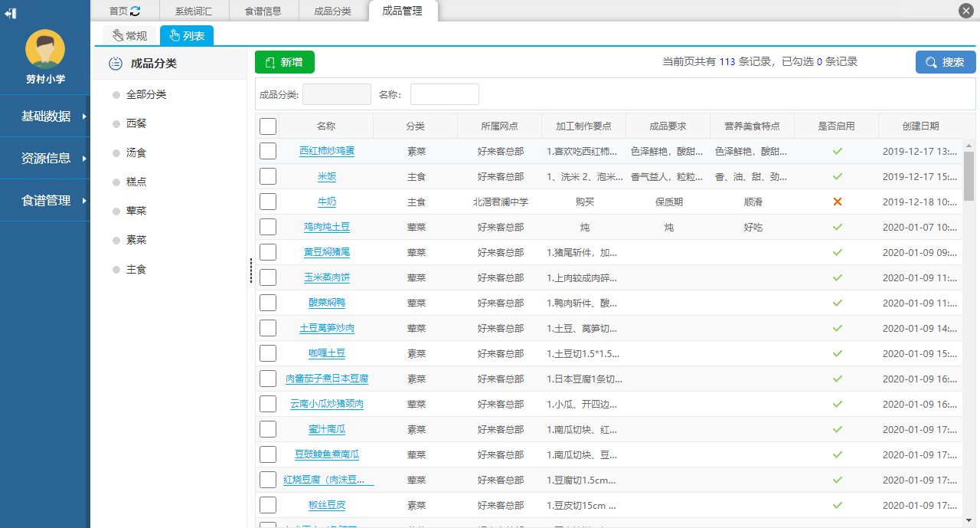Viewport: 980px width, 528px height.
Task: Click the 成品分类 panel header icon
Action: click(116, 64)
